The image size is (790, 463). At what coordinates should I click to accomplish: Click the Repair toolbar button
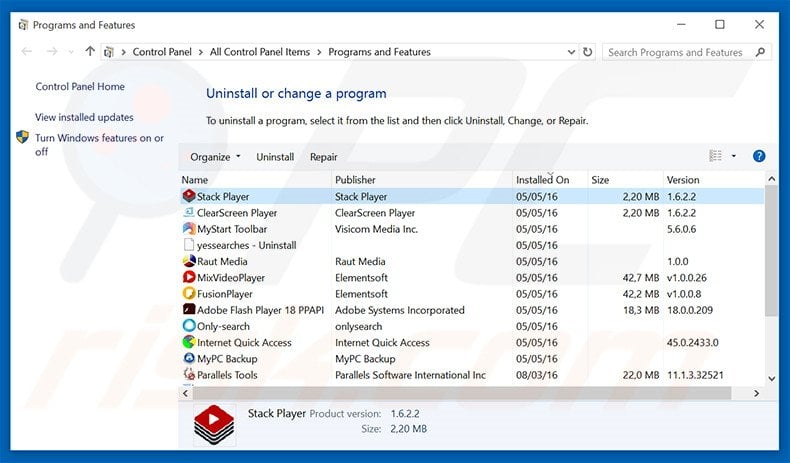(323, 157)
